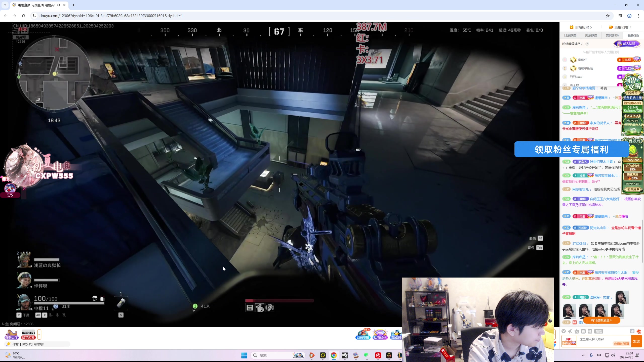Switch to 日活跃度 tab
644x362 pixels.
pyautogui.click(x=570, y=35)
